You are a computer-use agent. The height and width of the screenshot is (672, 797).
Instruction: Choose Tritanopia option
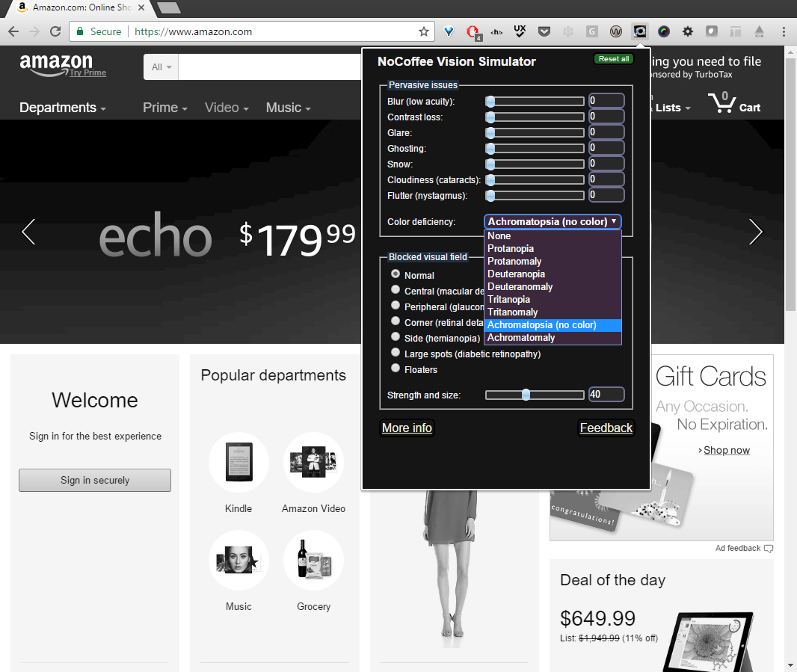(x=553, y=300)
